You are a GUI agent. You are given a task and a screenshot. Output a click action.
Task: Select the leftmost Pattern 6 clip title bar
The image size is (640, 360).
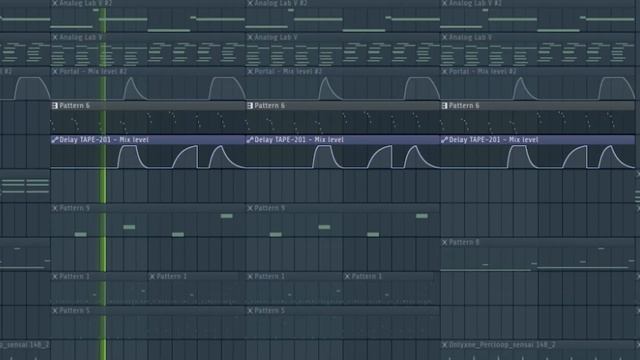(148, 106)
